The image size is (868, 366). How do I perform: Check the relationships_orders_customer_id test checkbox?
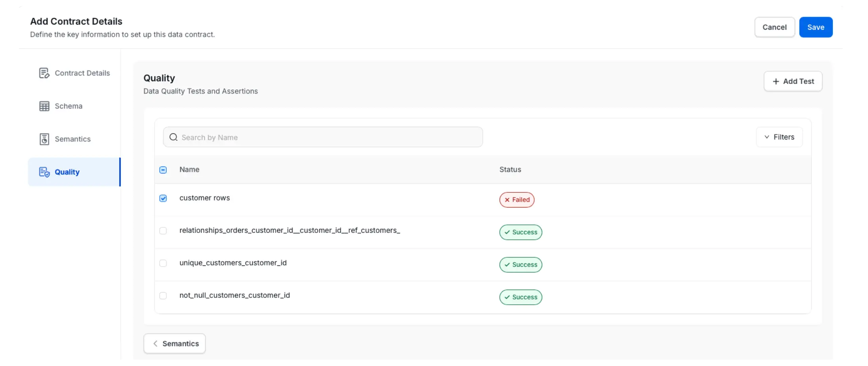pyautogui.click(x=163, y=231)
